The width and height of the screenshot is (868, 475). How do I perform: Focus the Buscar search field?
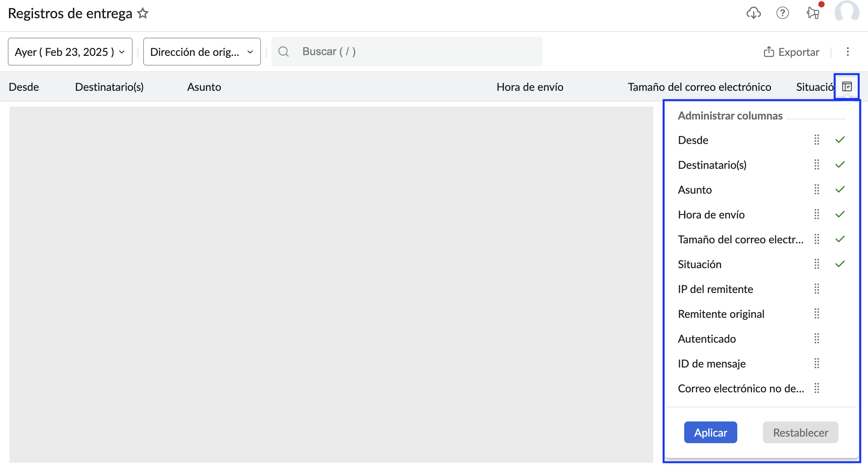pyautogui.click(x=407, y=52)
